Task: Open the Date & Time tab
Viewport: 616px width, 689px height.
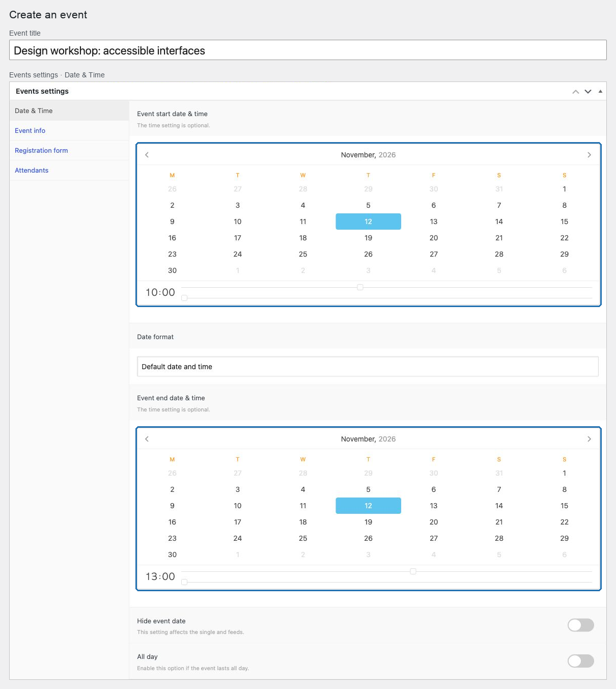Action: [x=69, y=111]
